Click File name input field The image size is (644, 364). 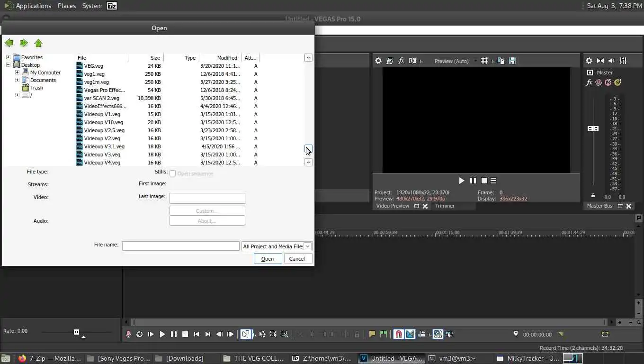tap(181, 246)
